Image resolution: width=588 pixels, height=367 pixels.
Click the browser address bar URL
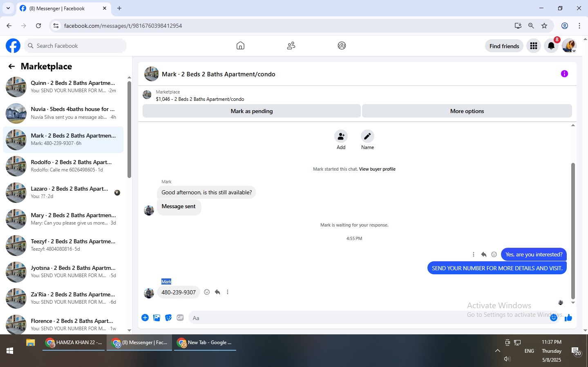coord(123,26)
